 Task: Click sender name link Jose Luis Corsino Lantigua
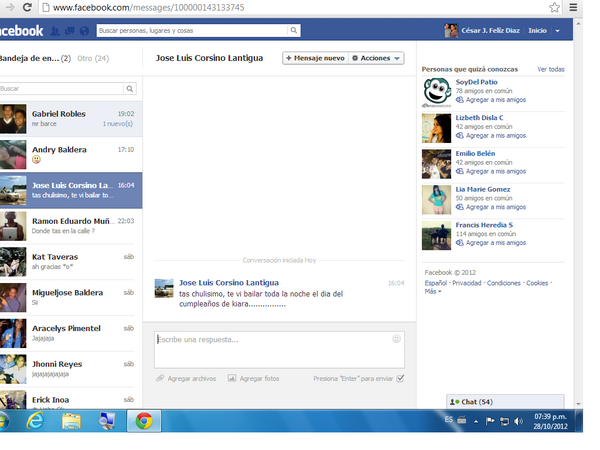pos(229,283)
